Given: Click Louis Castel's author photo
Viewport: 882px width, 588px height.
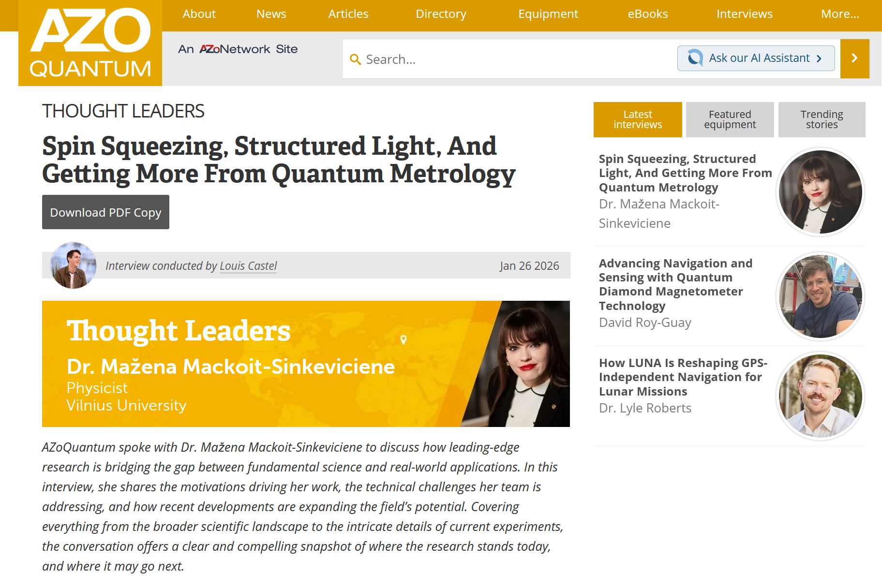Looking at the screenshot, I should [73, 265].
